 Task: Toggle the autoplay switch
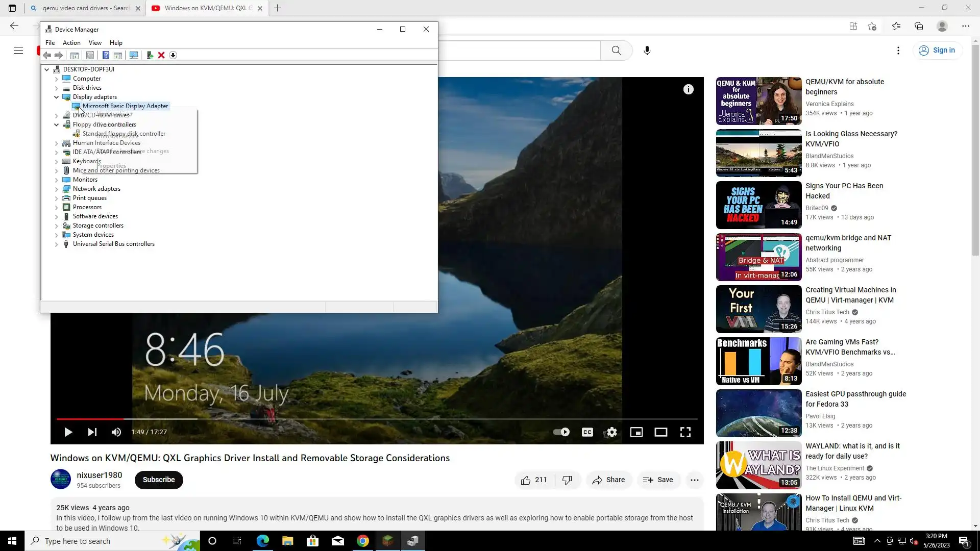click(561, 432)
